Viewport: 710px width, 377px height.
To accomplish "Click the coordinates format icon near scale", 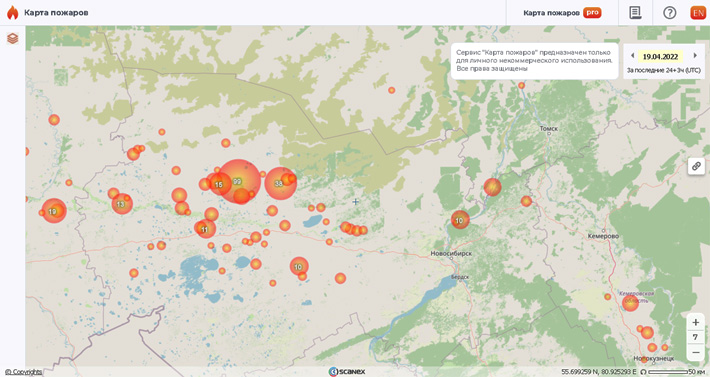I will click(644, 372).
